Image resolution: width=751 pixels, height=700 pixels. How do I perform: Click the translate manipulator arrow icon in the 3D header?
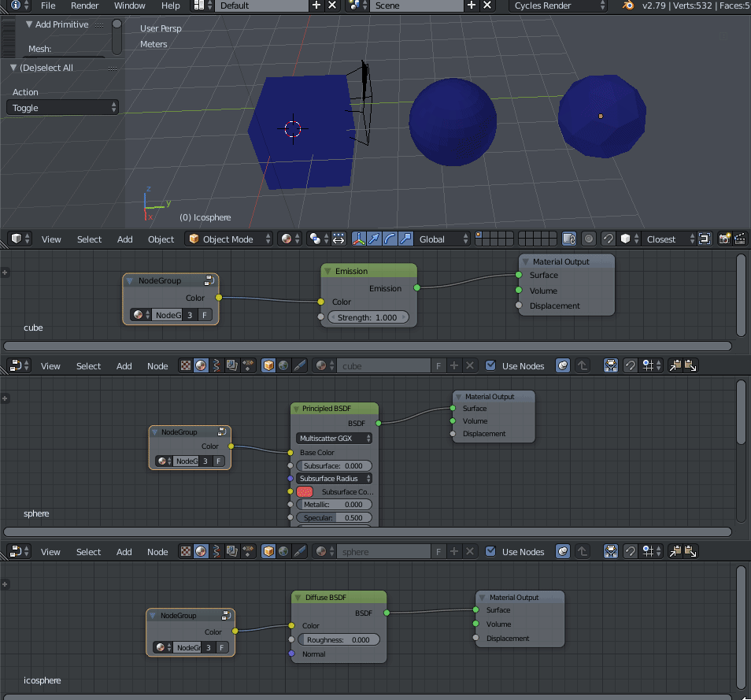[374, 239]
